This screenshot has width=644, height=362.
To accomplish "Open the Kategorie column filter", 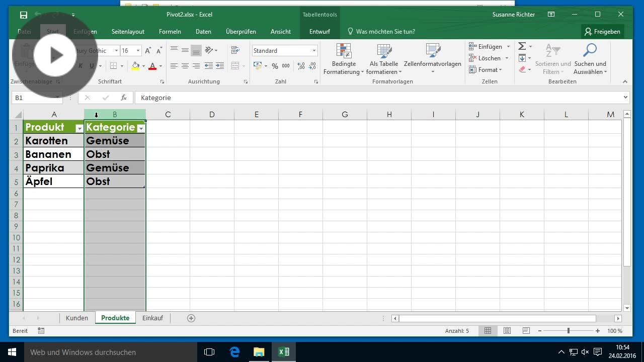I will tap(141, 128).
